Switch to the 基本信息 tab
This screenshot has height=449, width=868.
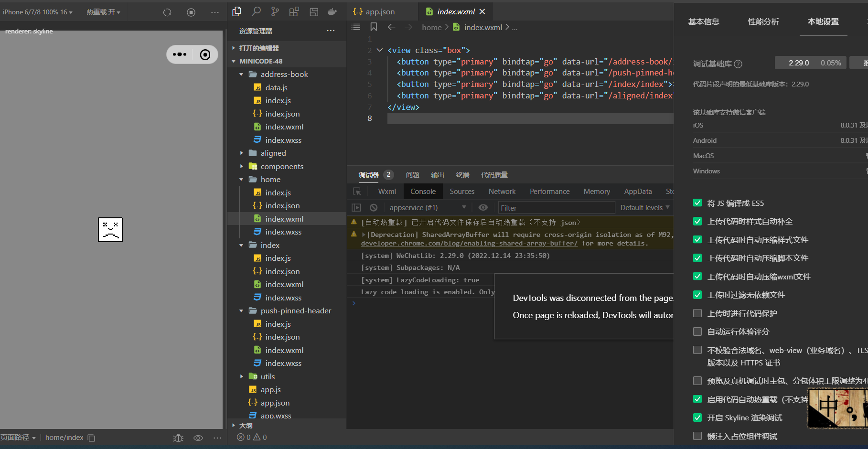tap(704, 22)
